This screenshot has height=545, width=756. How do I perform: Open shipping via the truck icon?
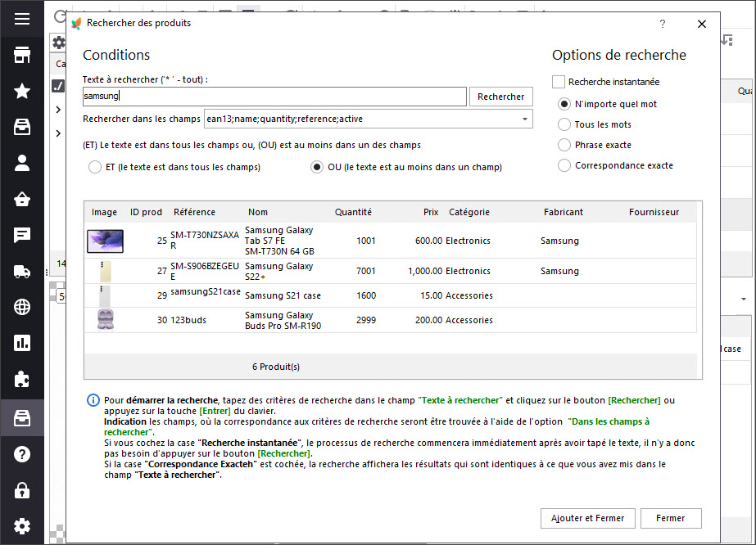22,271
